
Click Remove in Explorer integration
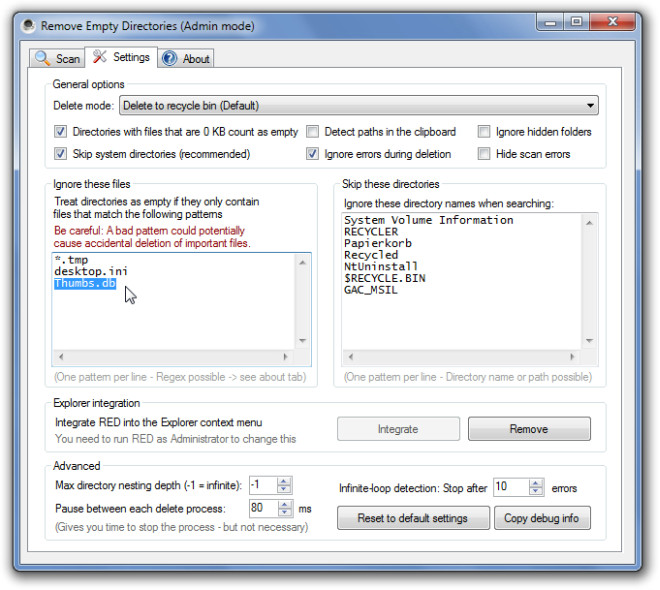tap(529, 429)
